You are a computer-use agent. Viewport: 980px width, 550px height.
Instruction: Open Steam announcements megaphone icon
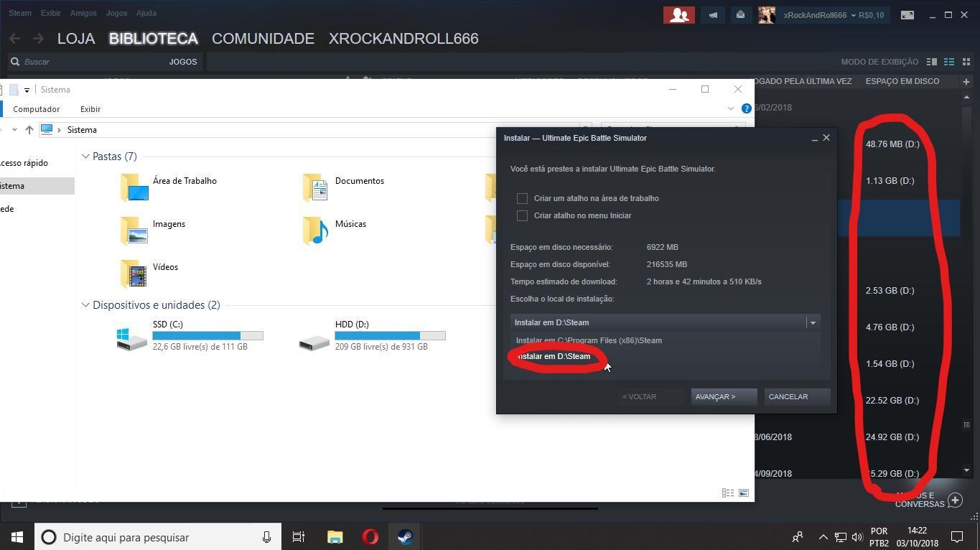(713, 15)
